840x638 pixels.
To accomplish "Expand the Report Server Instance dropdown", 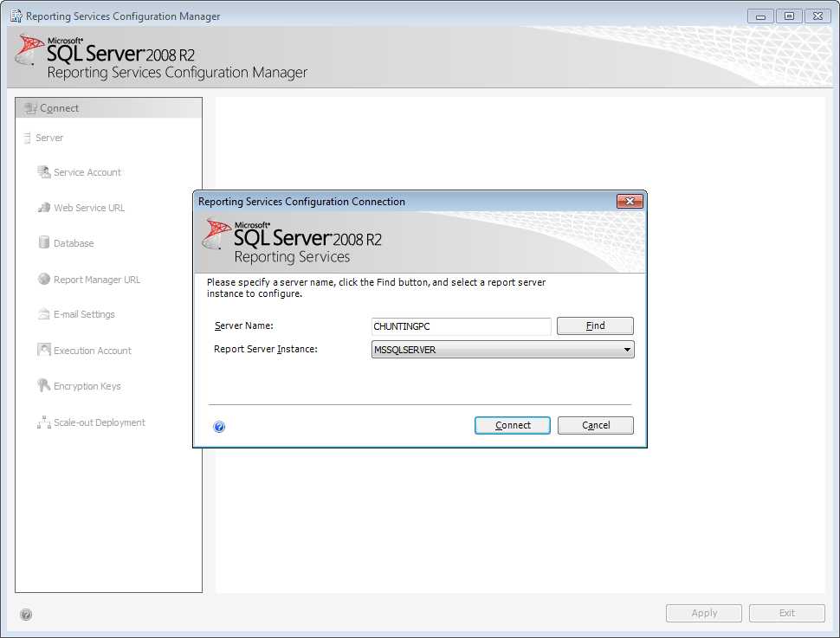I will [x=627, y=350].
